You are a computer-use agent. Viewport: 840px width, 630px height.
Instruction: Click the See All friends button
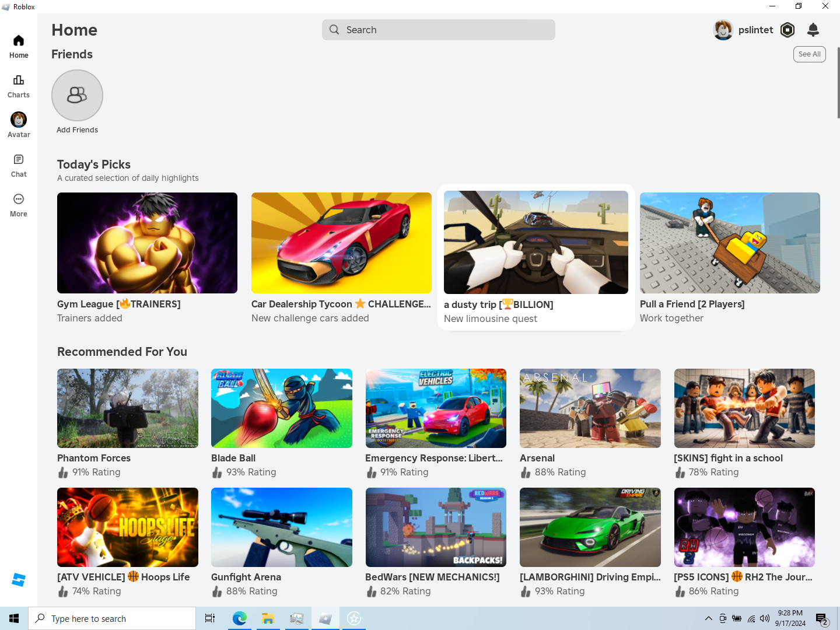809,54
